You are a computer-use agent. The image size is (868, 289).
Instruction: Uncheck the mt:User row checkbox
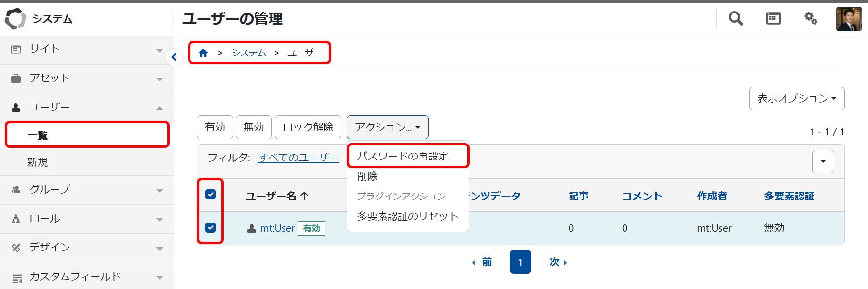[211, 227]
